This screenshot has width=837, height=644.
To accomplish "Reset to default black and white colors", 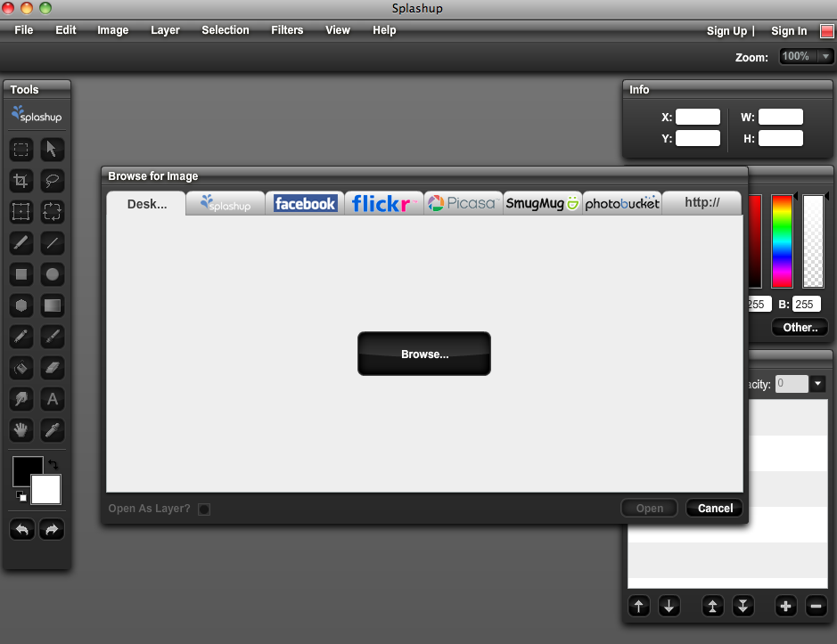I will pos(21,495).
